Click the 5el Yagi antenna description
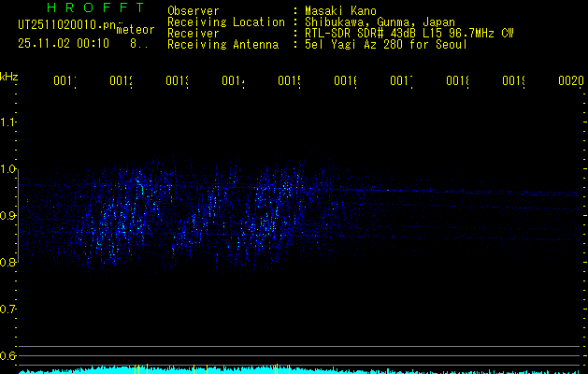Image resolution: width=588 pixels, height=374 pixels. 384,44
